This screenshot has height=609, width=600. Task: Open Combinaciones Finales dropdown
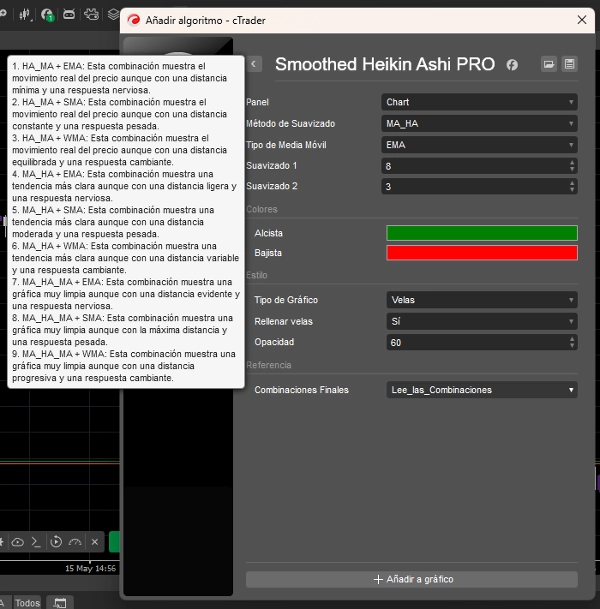point(482,390)
